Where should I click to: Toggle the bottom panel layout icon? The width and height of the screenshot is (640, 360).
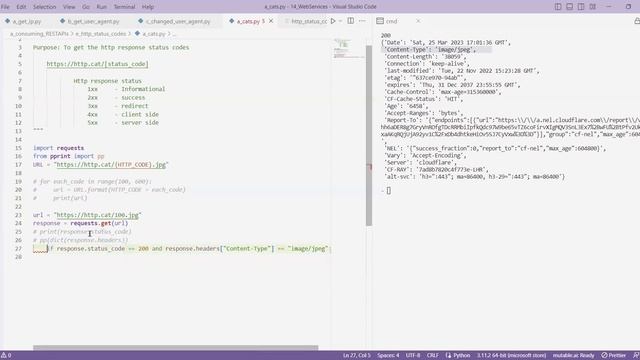(x=569, y=7)
